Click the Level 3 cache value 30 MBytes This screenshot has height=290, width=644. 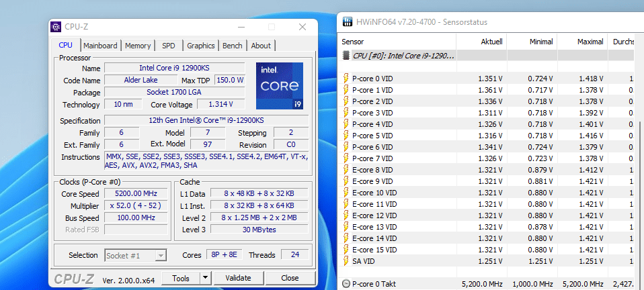(259, 230)
